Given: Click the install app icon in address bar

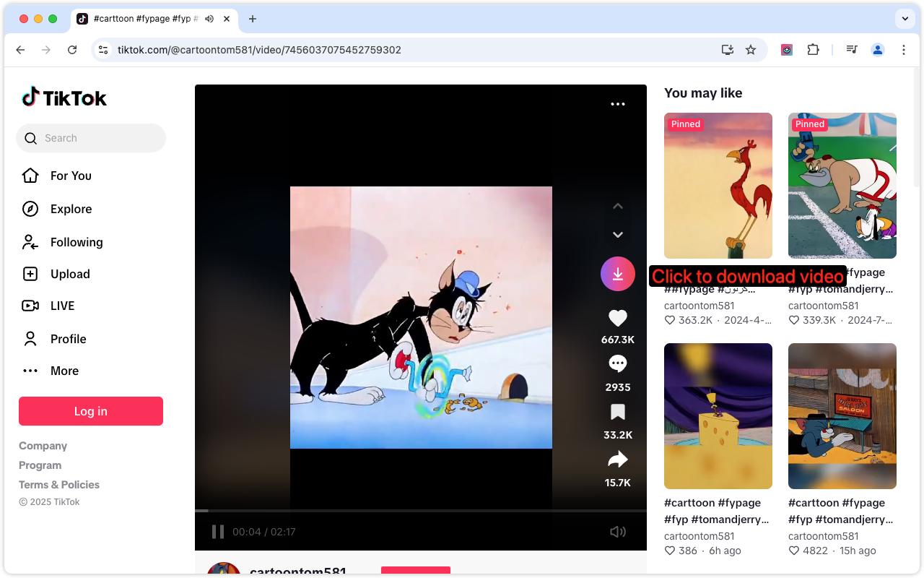Looking at the screenshot, I should 728,50.
